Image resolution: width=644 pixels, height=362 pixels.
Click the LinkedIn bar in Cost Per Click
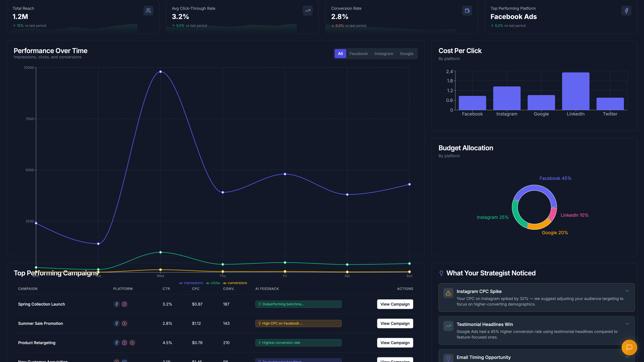(576, 91)
